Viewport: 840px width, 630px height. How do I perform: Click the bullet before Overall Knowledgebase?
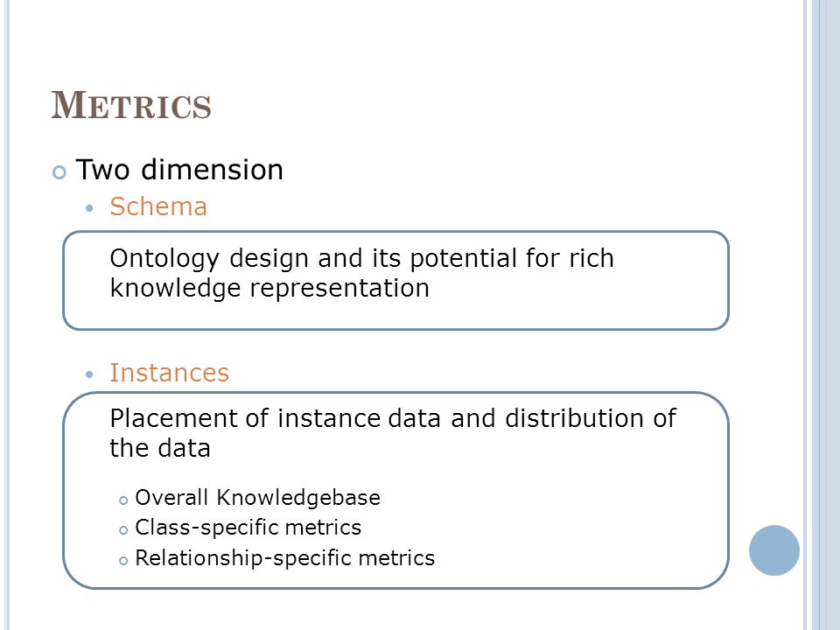pyautogui.click(x=123, y=500)
